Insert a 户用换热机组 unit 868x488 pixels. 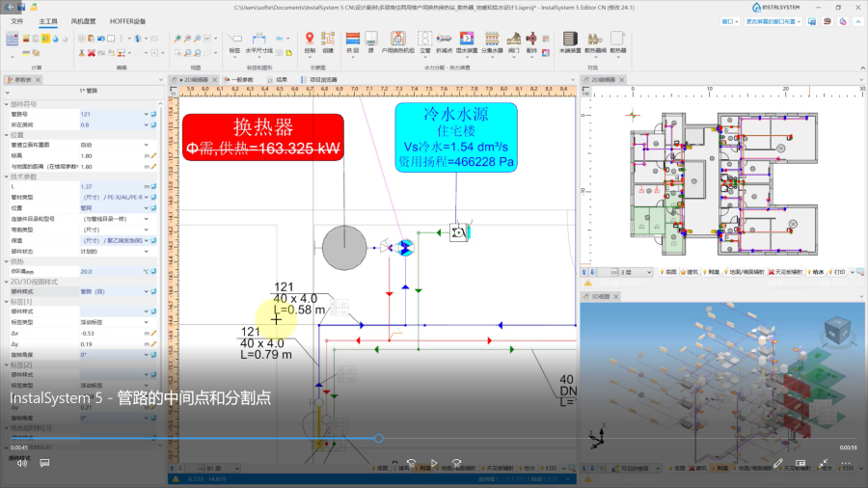click(397, 42)
